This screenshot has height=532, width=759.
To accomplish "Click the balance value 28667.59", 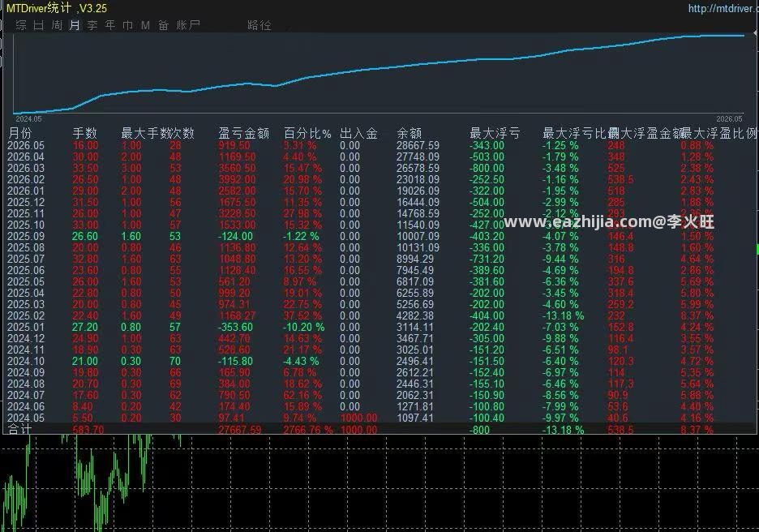I will tap(418, 145).
